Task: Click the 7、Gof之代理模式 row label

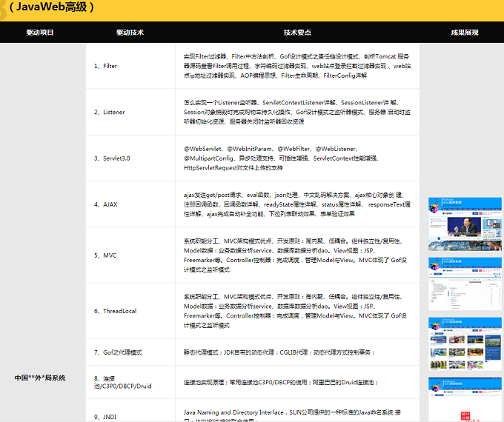Action: [x=118, y=352]
